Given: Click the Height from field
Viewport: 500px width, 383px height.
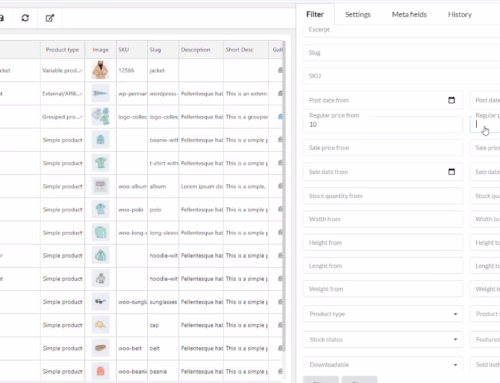Looking at the screenshot, I should click(383, 243).
